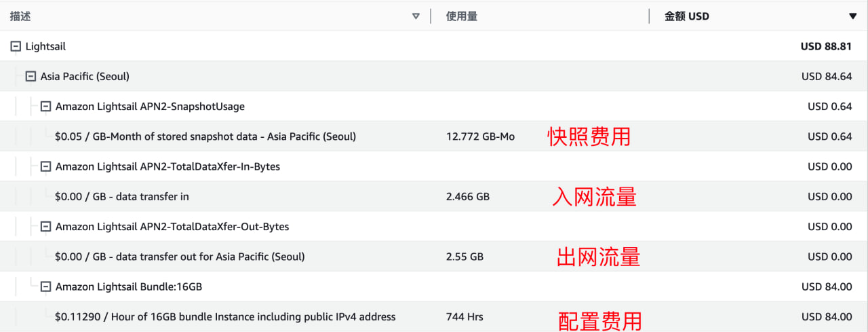
Task: Click the USD 88.81 Lightsail total
Action: click(826, 47)
